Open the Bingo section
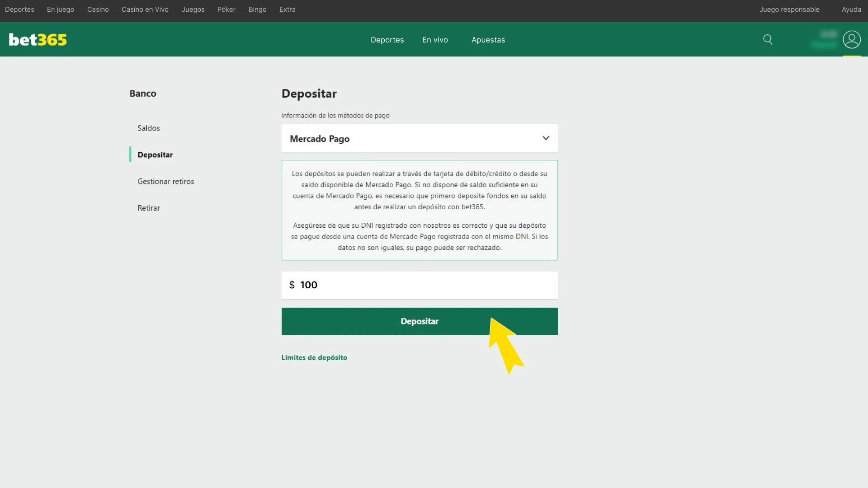The image size is (868, 488). pos(257,9)
